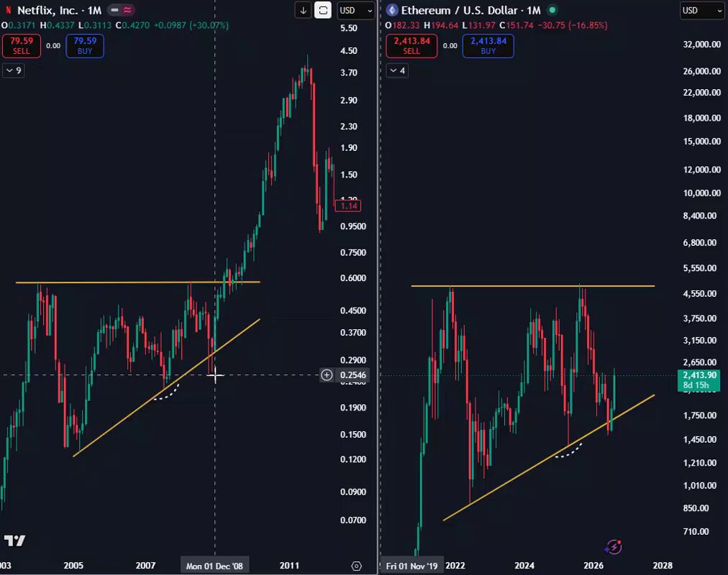The width and height of the screenshot is (728, 575).
Task: Click 2022 on the Ethereum time axis
Action: (x=455, y=566)
